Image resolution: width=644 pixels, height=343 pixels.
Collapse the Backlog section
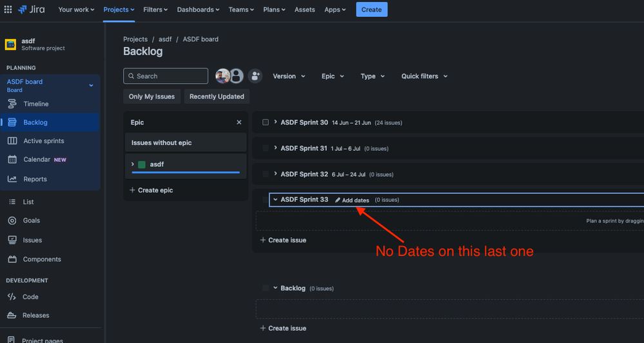click(275, 288)
